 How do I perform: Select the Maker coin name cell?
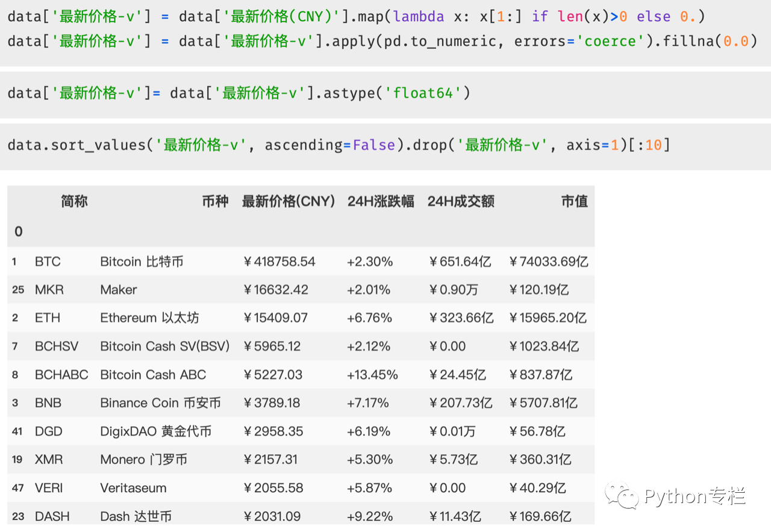119,290
